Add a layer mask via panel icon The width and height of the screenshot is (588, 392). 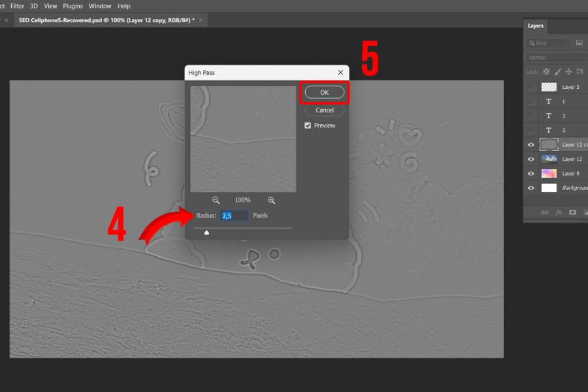572,212
